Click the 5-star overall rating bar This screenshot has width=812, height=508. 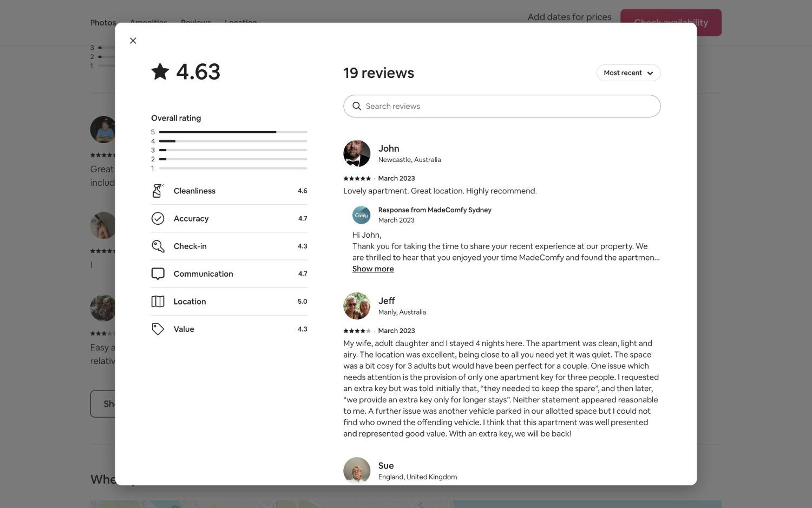click(x=233, y=132)
